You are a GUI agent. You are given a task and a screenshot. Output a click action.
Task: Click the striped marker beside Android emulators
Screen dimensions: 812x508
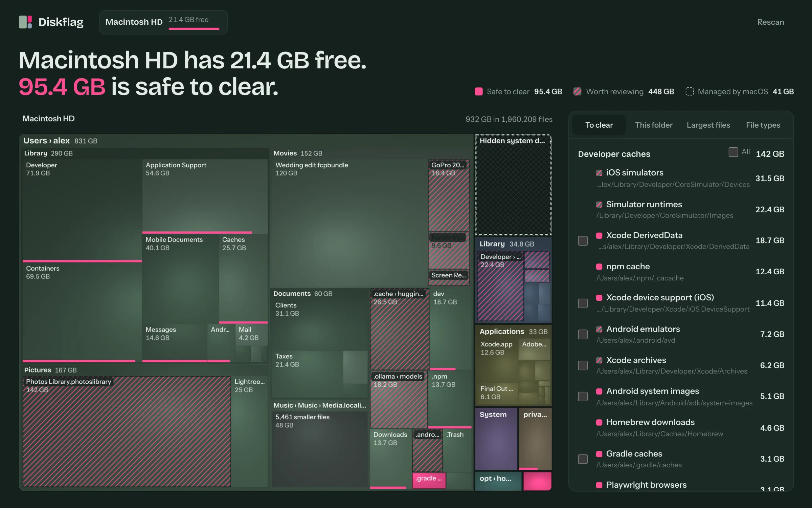tap(599, 329)
